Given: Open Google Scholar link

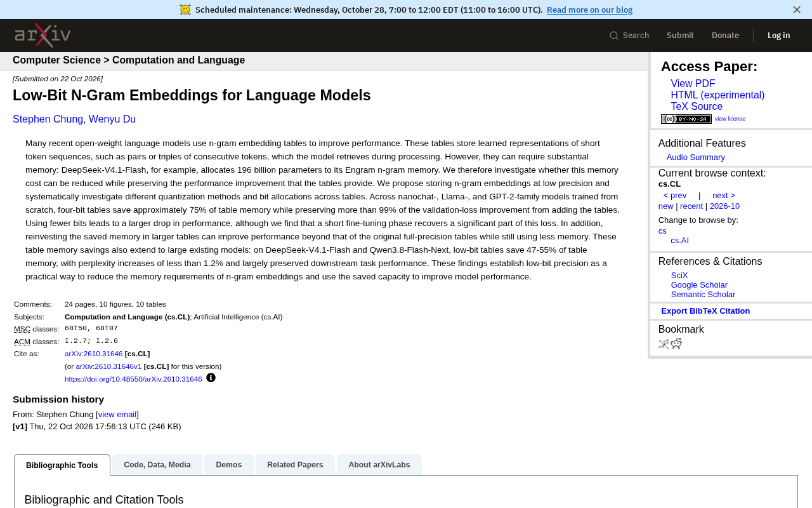Looking at the screenshot, I should click(x=699, y=285).
